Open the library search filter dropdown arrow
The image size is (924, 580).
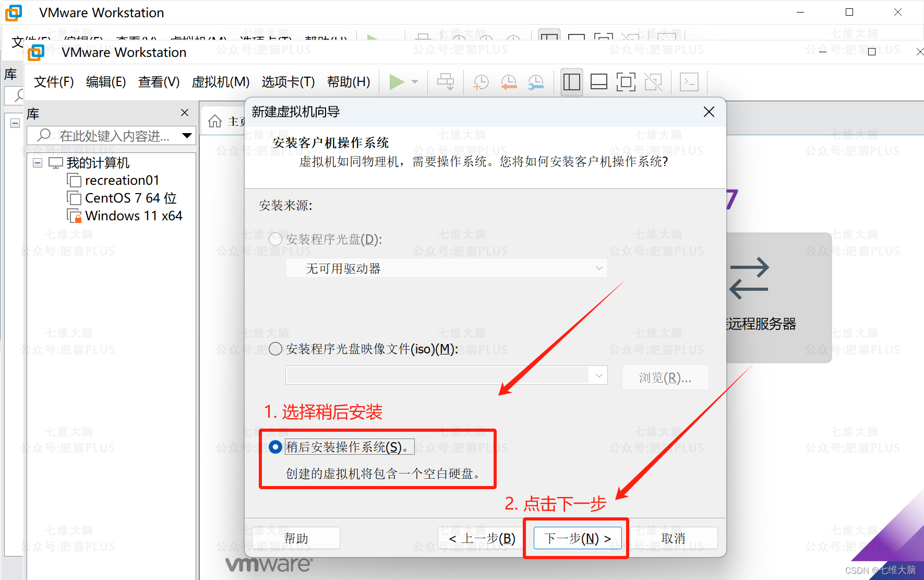187,136
